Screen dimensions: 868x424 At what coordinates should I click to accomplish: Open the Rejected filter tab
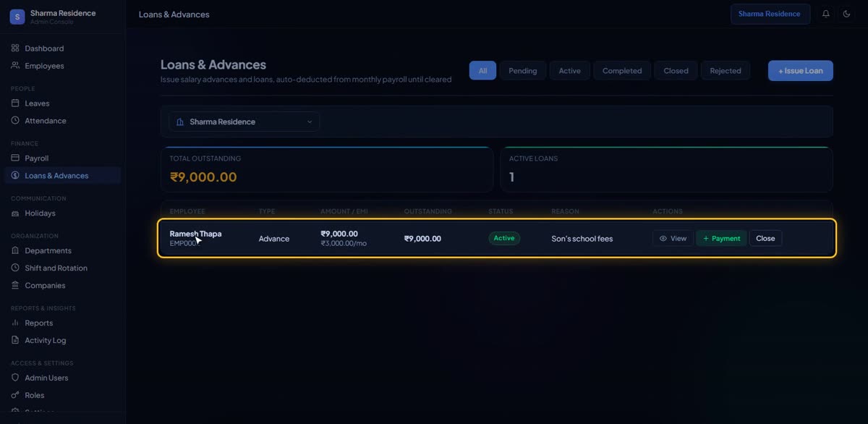(x=726, y=71)
